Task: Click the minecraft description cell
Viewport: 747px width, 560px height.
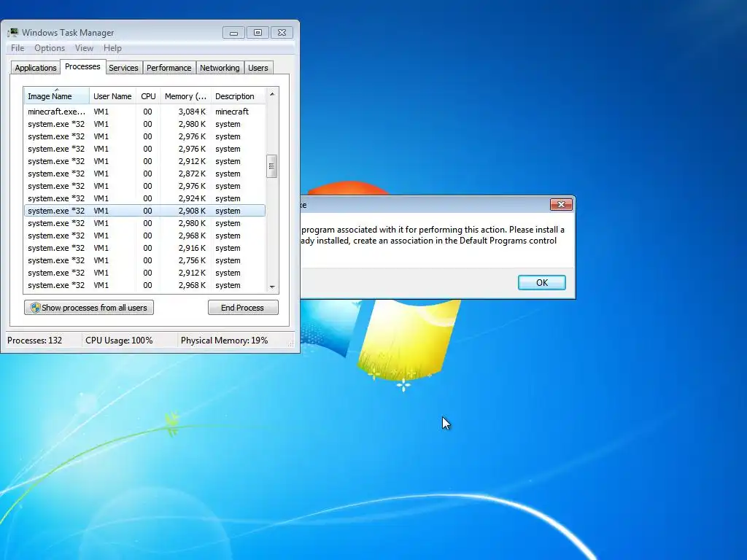Action: click(x=232, y=112)
